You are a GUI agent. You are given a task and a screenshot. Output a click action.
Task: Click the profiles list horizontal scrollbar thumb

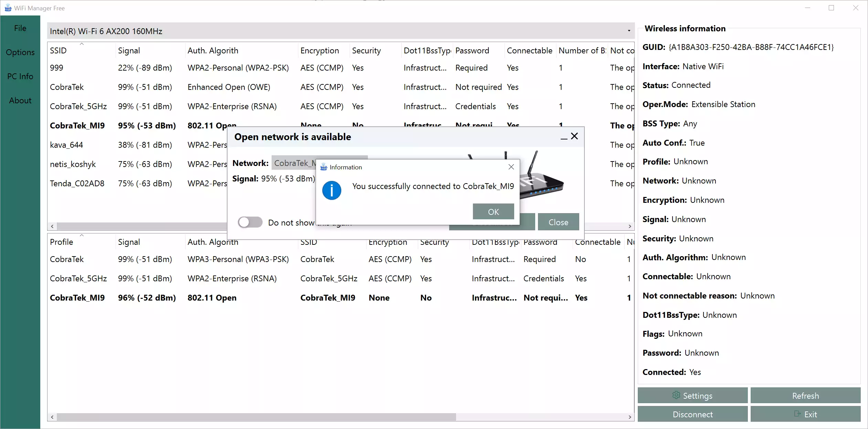256,417
